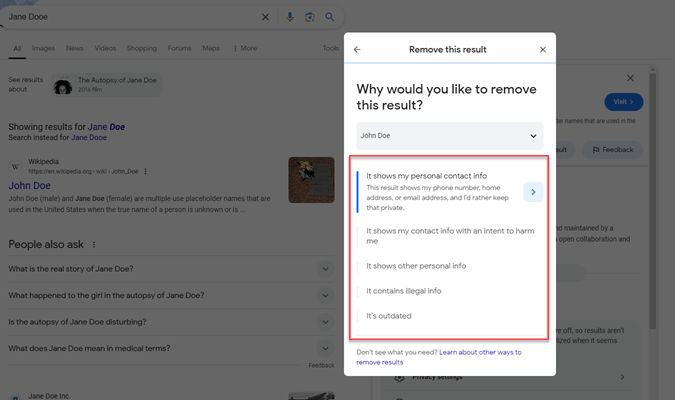Image resolution: width=675 pixels, height=400 pixels.
Task: Switch to the Images tab
Action: pyautogui.click(x=43, y=48)
